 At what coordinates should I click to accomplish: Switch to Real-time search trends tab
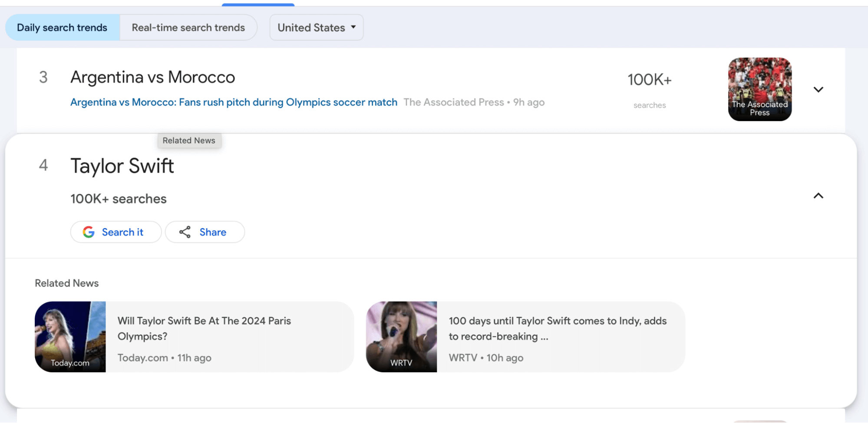click(x=188, y=27)
